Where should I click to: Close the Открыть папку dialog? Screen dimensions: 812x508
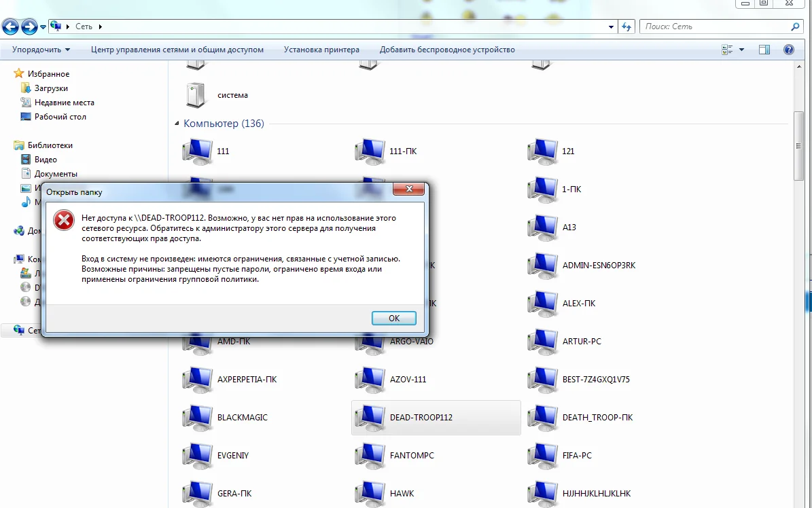click(408, 189)
